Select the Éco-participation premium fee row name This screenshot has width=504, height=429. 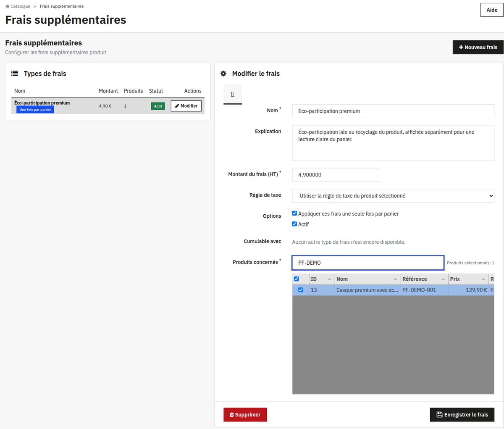pos(42,103)
